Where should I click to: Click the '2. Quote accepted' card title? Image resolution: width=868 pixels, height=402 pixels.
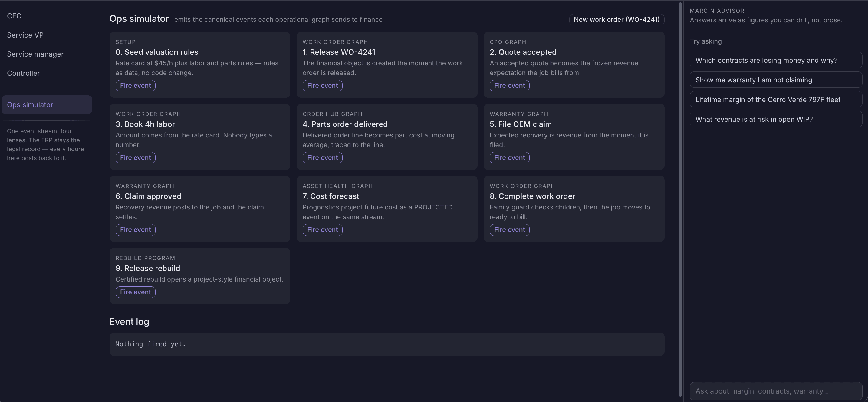(x=523, y=52)
